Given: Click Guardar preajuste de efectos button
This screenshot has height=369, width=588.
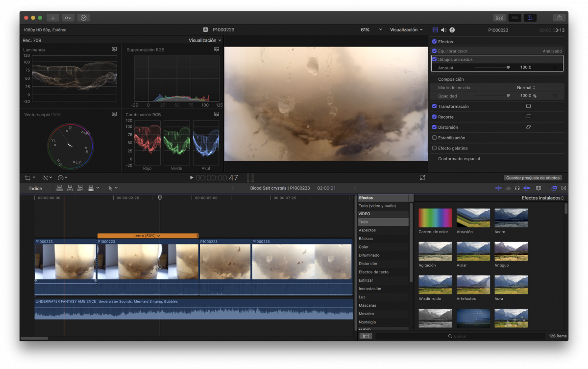Looking at the screenshot, I should click(x=533, y=178).
